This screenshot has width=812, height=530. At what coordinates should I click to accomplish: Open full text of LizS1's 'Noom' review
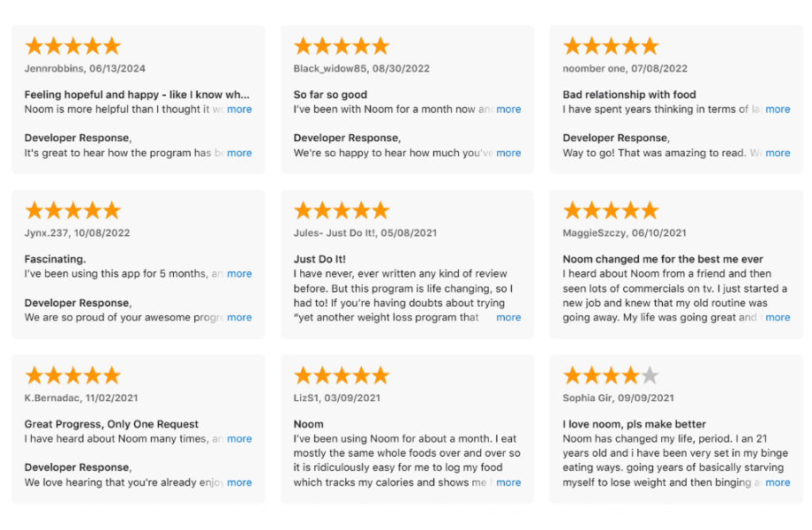(x=508, y=482)
